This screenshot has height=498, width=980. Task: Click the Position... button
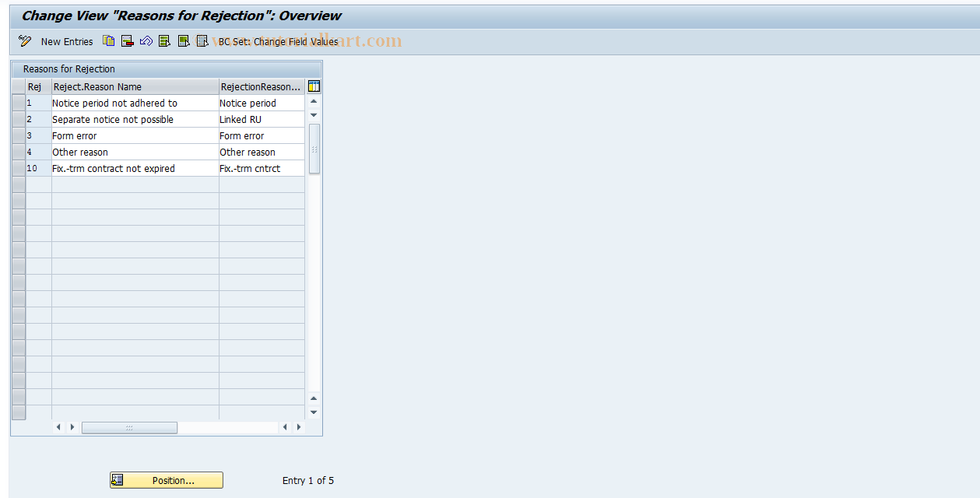pos(167,480)
